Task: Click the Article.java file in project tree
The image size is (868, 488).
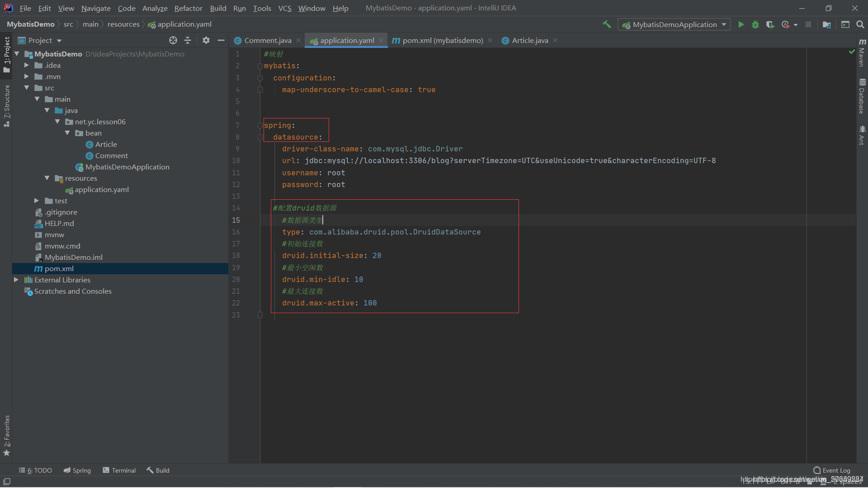Action: click(105, 144)
